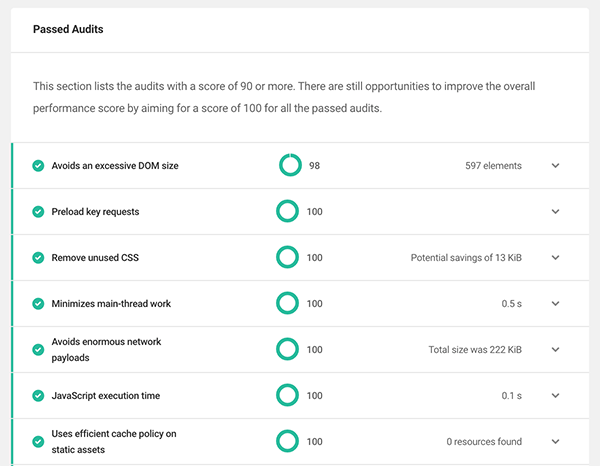Viewport: 600px width, 466px height.
Task: Click the checkmark next to Uses efficient cache policy
Action: click(x=38, y=442)
